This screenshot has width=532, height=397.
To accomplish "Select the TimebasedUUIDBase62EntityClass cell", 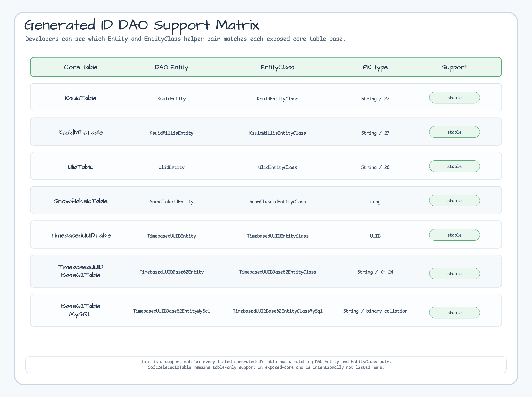I will (277, 272).
